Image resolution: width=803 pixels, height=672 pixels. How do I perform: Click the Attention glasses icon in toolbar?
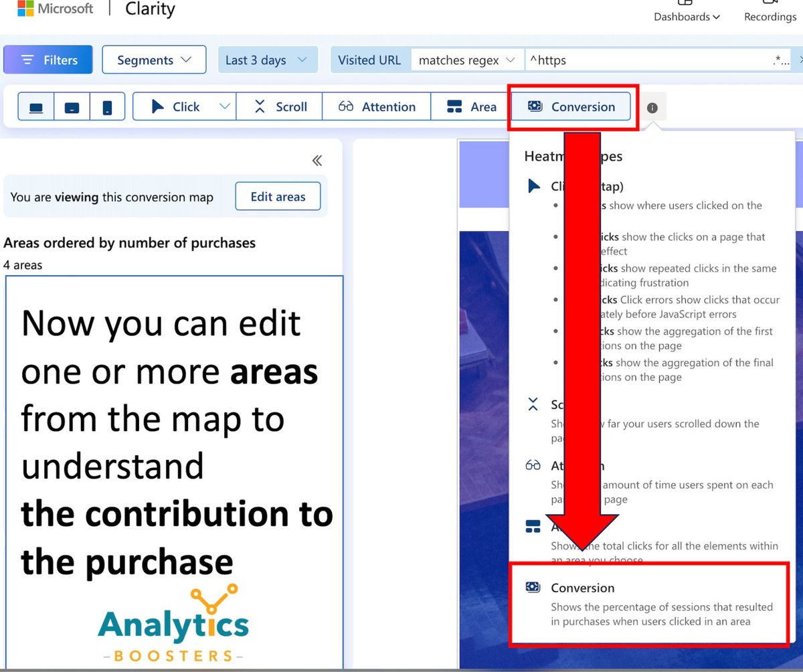(x=346, y=107)
